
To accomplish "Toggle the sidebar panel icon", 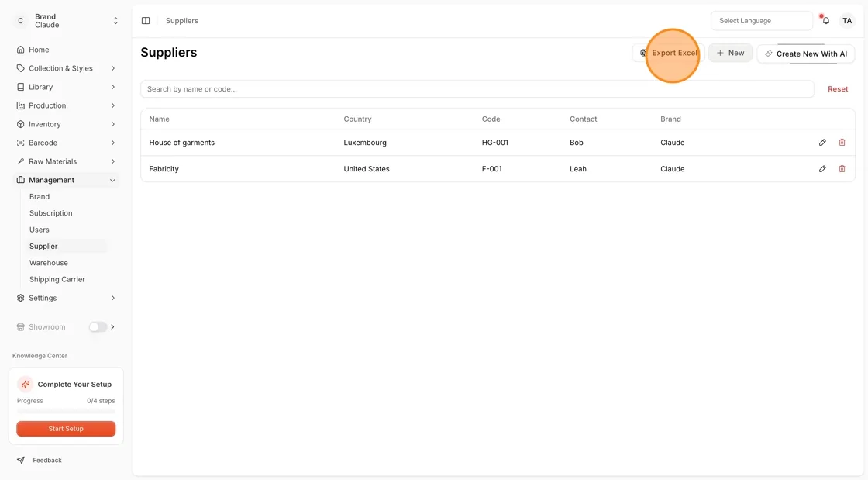I will point(146,20).
